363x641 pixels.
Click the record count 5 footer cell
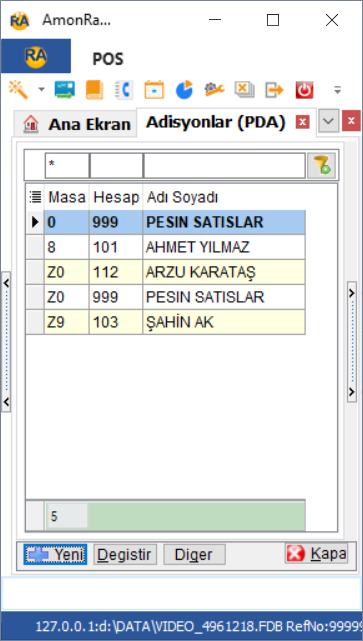point(67,516)
